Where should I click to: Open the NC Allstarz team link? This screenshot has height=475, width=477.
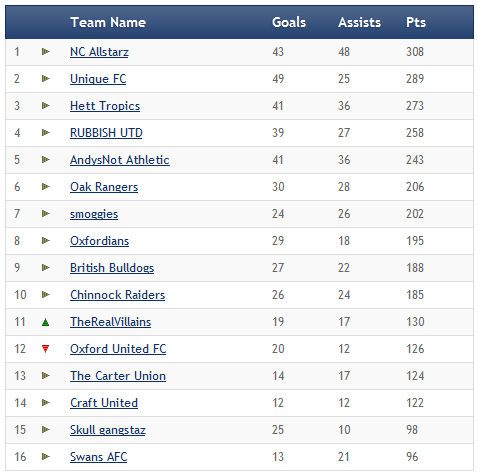99,52
